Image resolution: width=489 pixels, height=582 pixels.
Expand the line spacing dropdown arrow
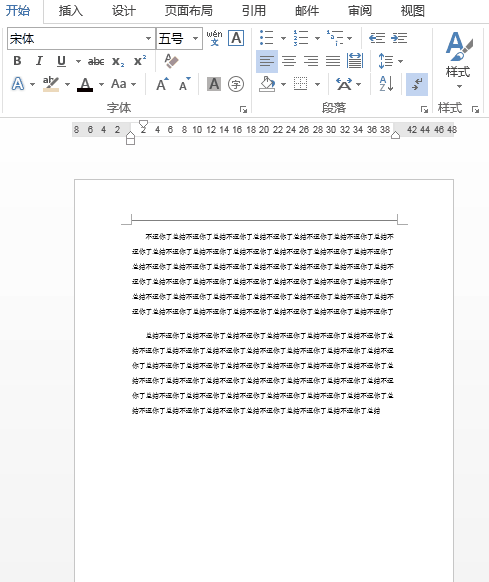point(400,61)
